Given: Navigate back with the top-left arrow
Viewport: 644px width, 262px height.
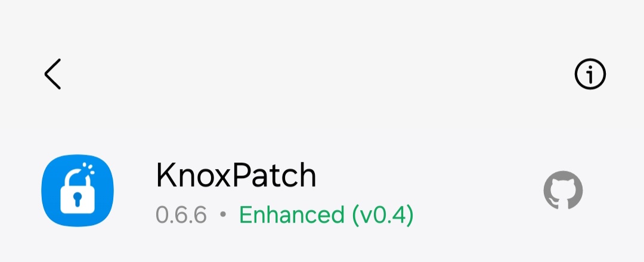Looking at the screenshot, I should [52, 74].
